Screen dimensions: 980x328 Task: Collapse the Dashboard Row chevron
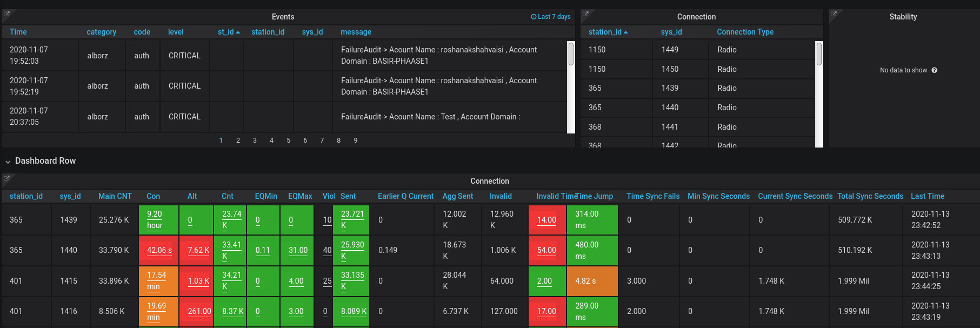pyautogui.click(x=8, y=162)
